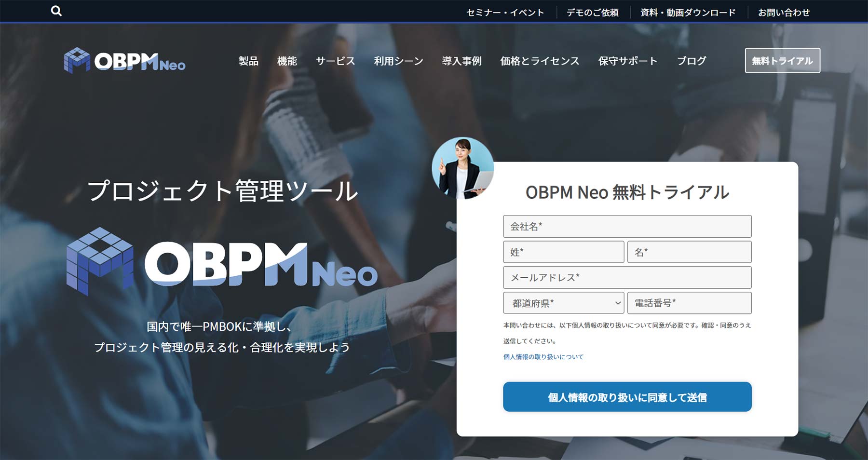Image resolution: width=868 pixels, height=460 pixels.
Task: Open the ブログ menu item
Action: click(692, 61)
